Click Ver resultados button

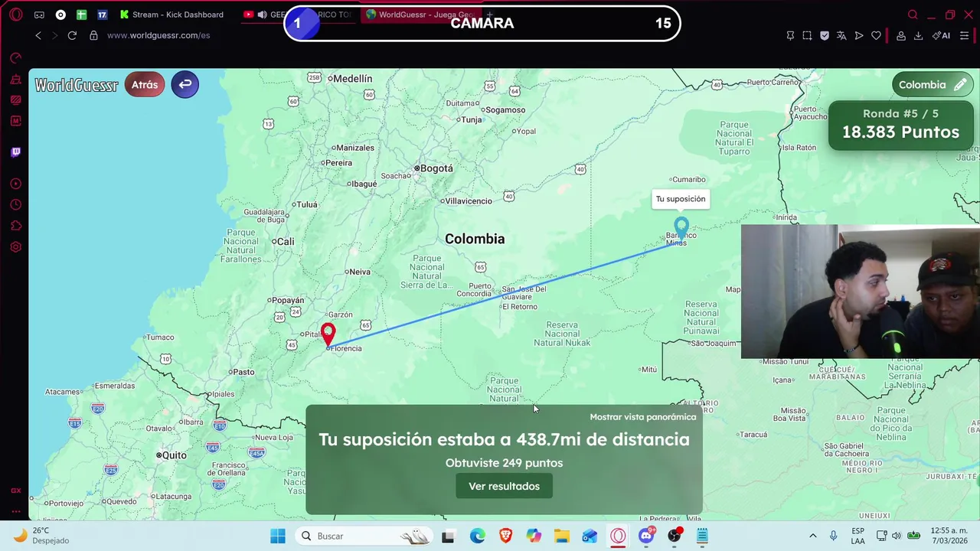(x=504, y=486)
